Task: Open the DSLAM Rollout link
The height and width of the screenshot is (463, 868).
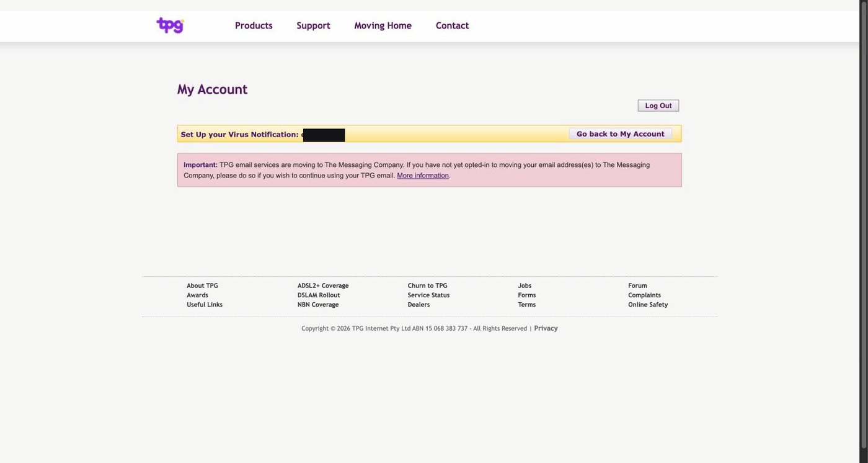Action: point(319,295)
